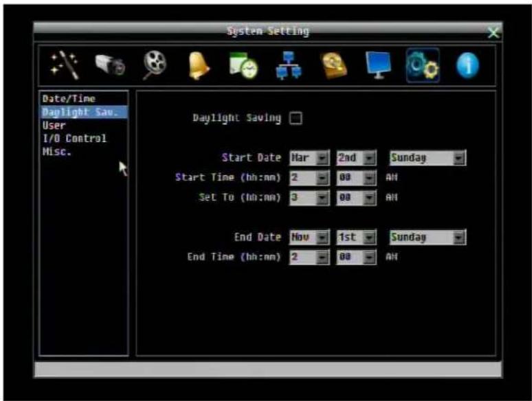This screenshot has height=401, width=532.
Task: Open the blue information icon
Action: 468,66
